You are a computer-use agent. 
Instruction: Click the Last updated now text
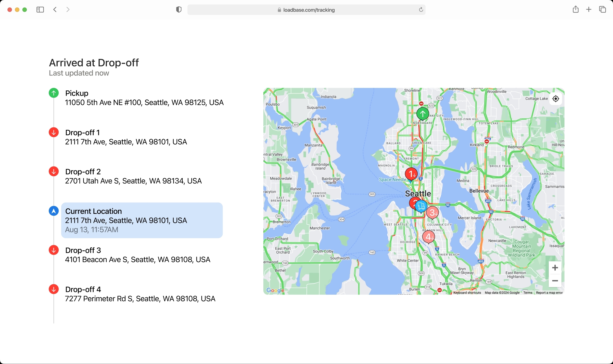79,73
